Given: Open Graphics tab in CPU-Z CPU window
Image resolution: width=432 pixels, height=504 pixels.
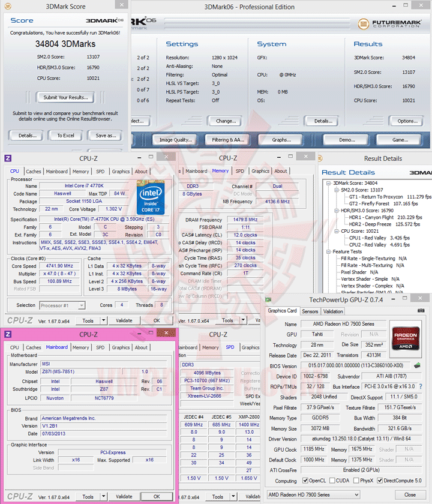Looking at the screenshot, I should pos(121,172).
